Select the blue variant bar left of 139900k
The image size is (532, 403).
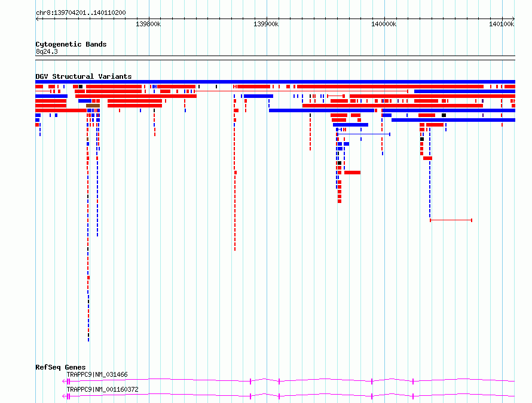point(259,96)
